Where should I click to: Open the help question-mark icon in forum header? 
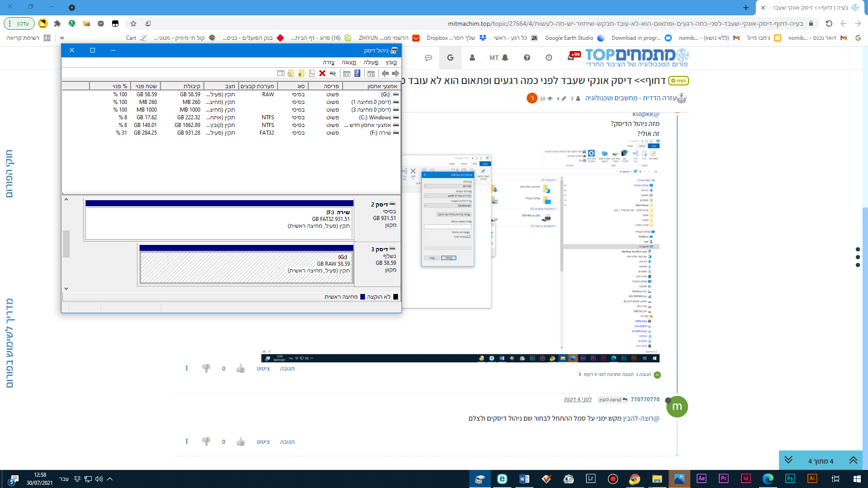click(527, 58)
